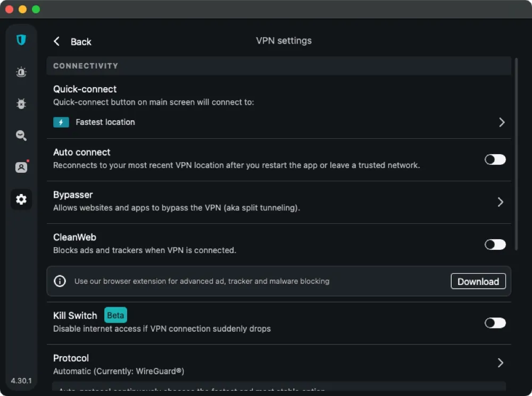The height and width of the screenshot is (396, 532).
Task: Click the VPN settings page title
Action: point(284,41)
